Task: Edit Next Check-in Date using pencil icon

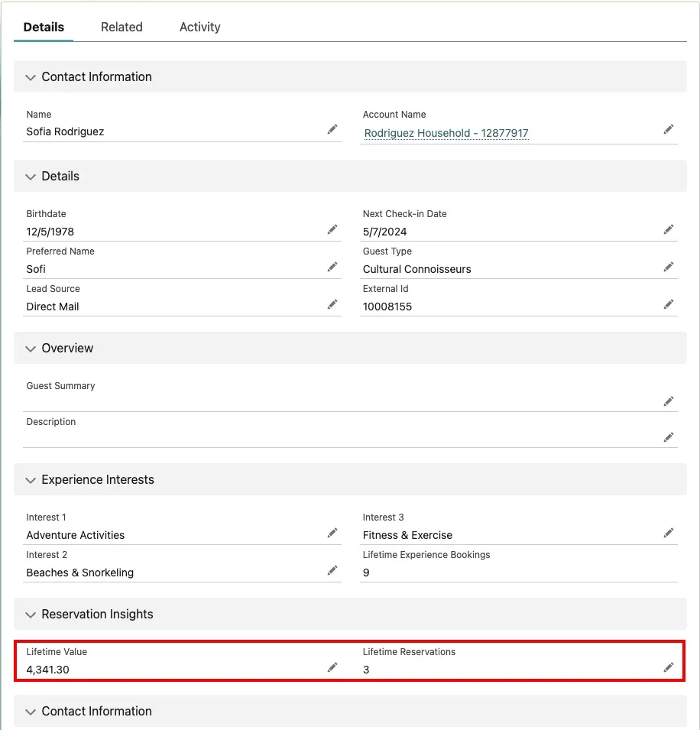Action: coord(669,229)
